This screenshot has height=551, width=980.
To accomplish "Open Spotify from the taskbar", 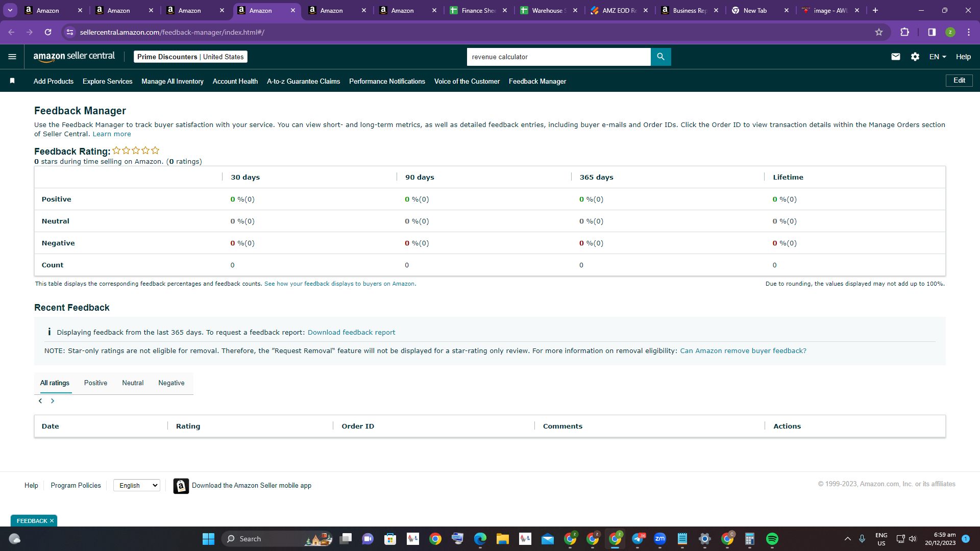I will (x=772, y=539).
